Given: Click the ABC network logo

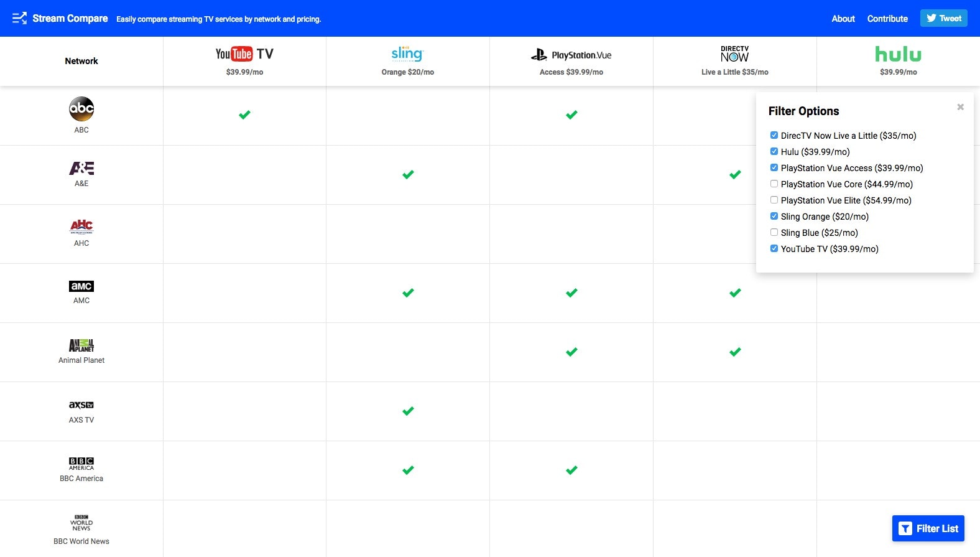Looking at the screenshot, I should pos(81,109).
